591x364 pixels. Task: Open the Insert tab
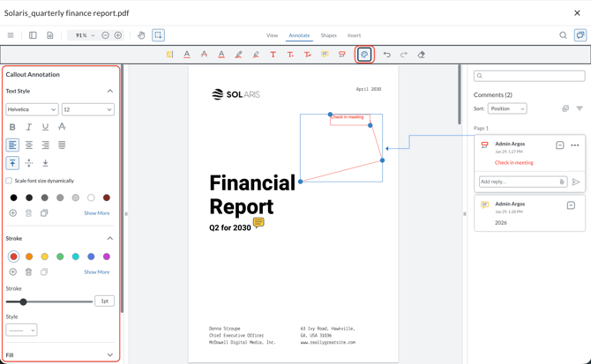[x=354, y=35]
